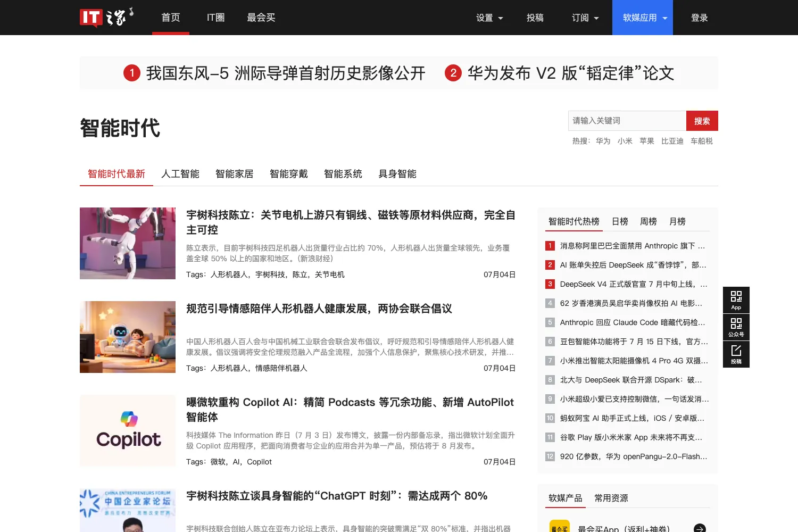The height and width of the screenshot is (532, 798).
Task: Select the 智能时代热榜 ranking tab
Action: point(574,221)
